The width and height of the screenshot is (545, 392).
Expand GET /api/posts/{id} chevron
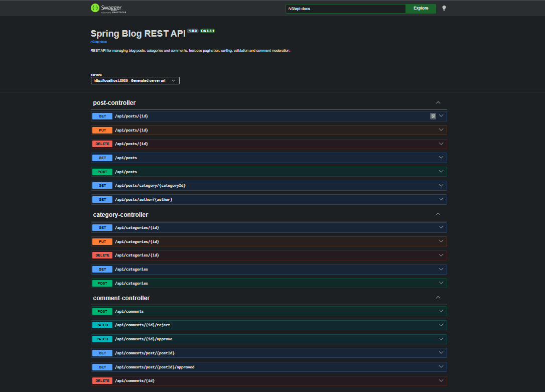441,116
